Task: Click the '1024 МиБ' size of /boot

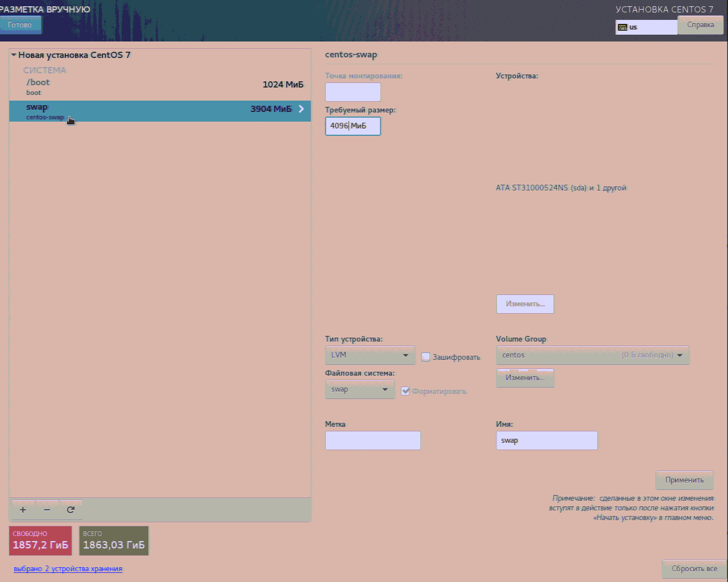Action: tap(283, 85)
